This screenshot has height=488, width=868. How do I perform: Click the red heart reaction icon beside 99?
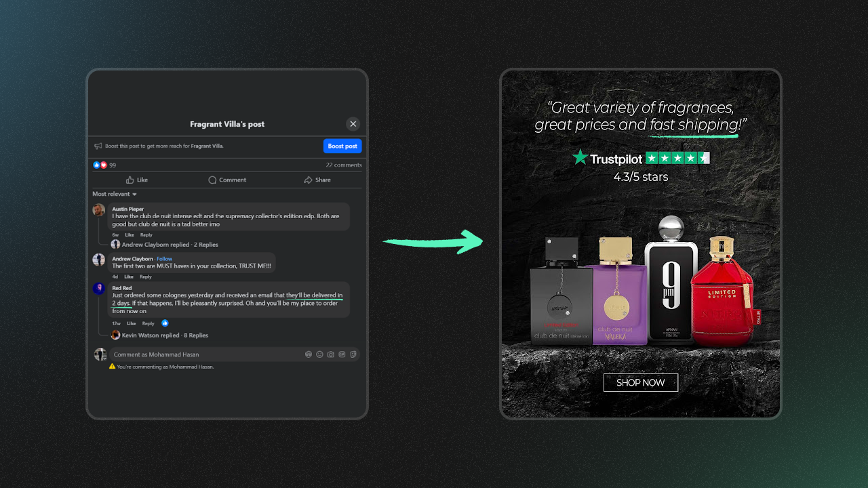(104, 165)
